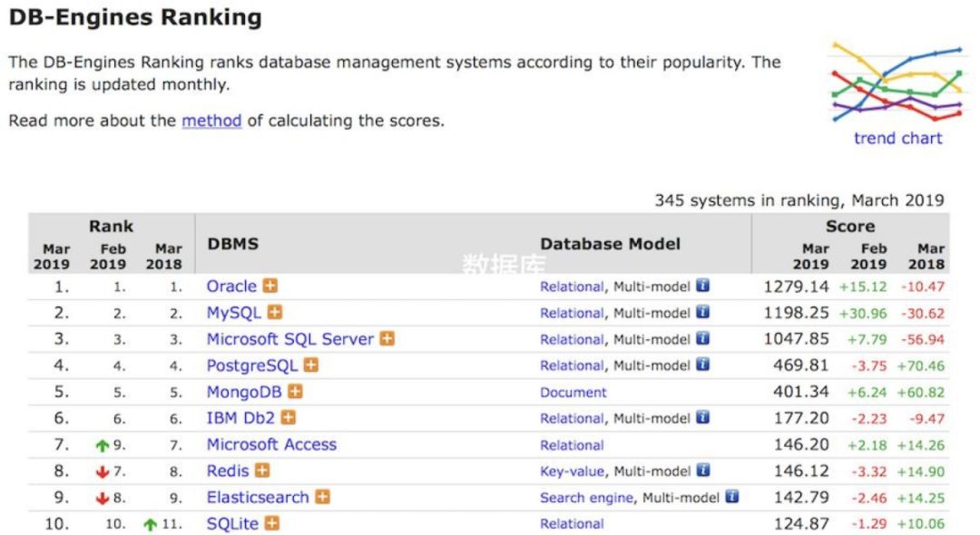
Task: Click the Relational link in IBM Db2's row
Action: pos(572,418)
